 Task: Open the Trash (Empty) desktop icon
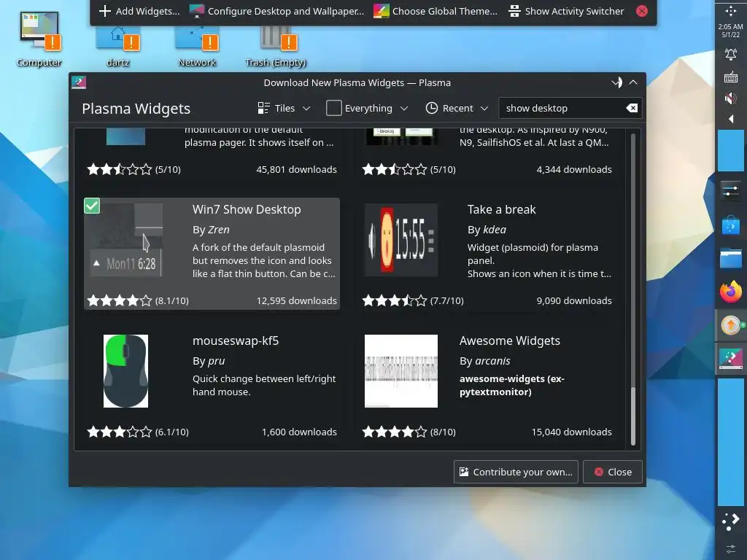click(x=275, y=45)
